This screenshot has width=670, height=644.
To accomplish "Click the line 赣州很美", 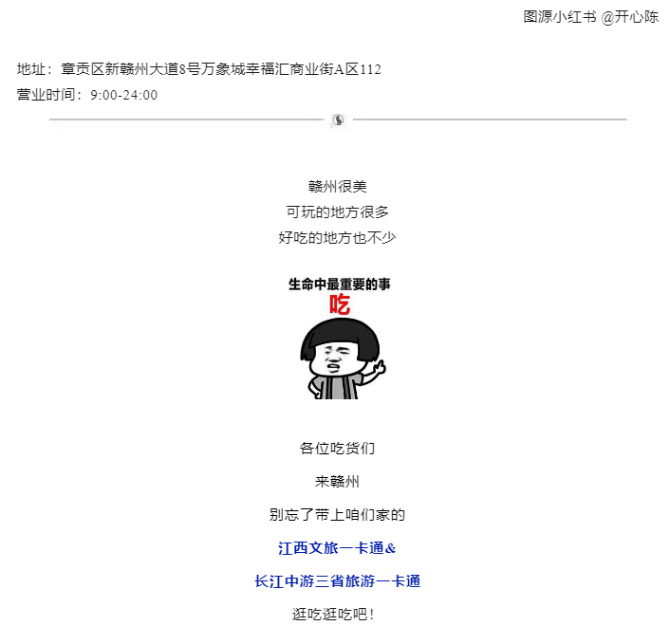I will [337, 187].
